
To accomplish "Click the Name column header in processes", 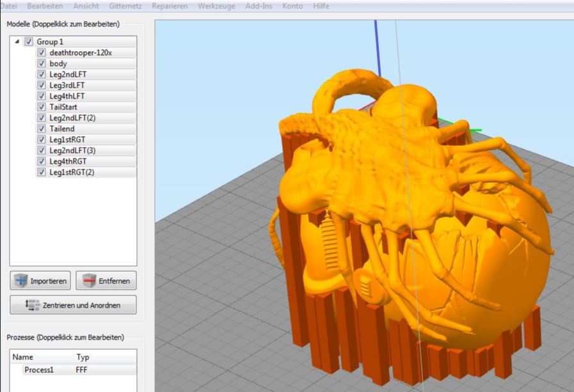I will [22, 357].
